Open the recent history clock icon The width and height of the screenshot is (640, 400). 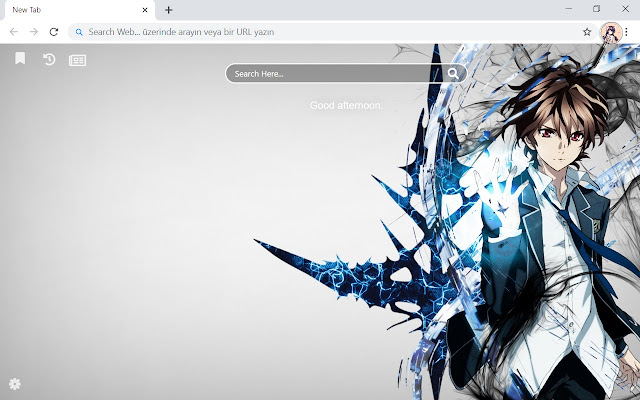pyautogui.click(x=49, y=60)
